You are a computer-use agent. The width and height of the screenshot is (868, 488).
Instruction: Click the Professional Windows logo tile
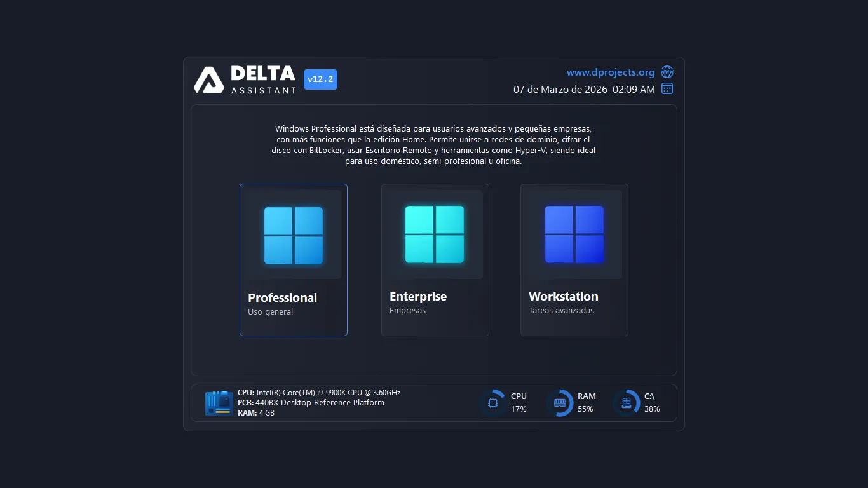(x=294, y=235)
